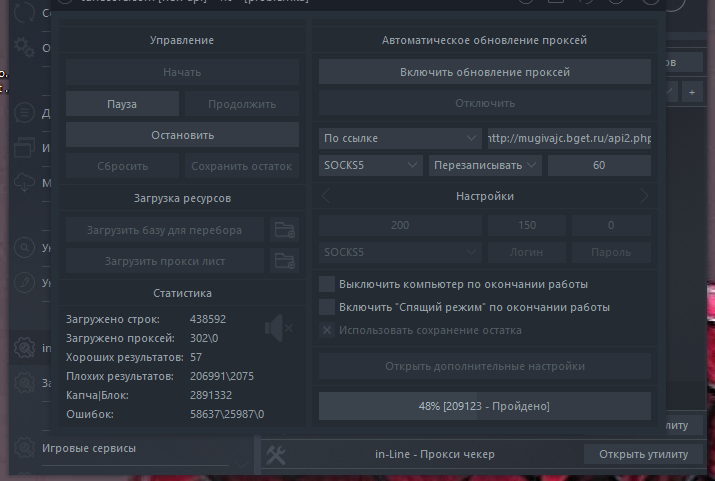Click the Начать button
Image resolution: width=715 pixels, height=481 pixels.
coord(182,72)
